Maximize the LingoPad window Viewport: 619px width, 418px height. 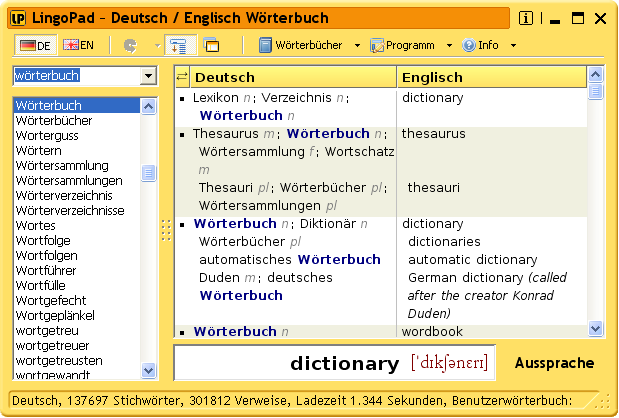578,18
